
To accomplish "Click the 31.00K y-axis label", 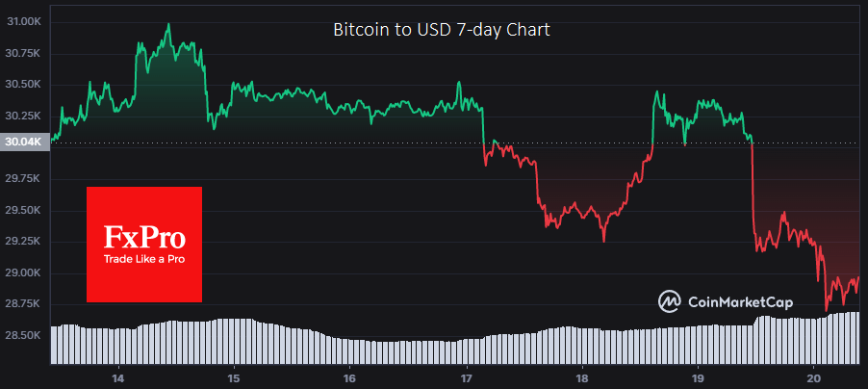I will (24, 21).
